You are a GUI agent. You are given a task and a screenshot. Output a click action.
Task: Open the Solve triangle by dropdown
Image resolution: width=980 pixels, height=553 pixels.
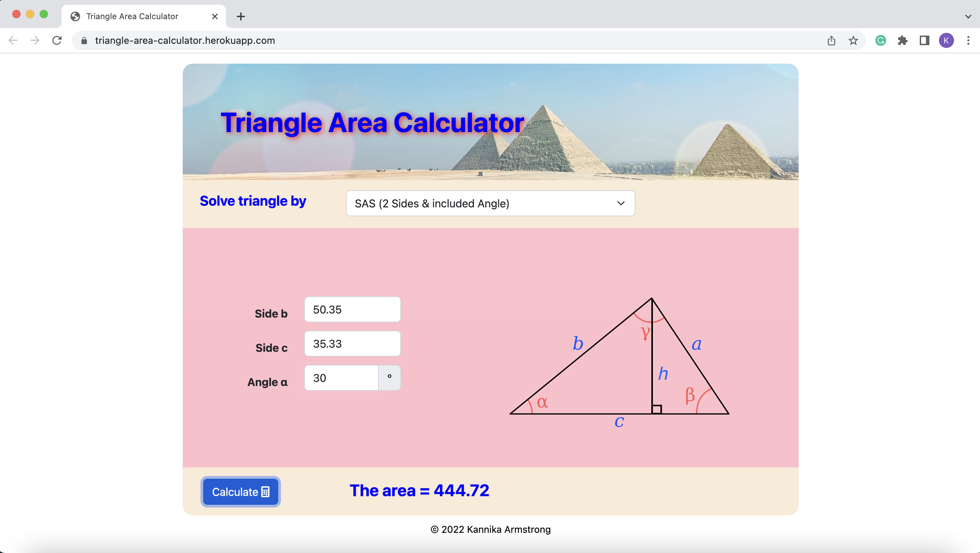click(490, 203)
